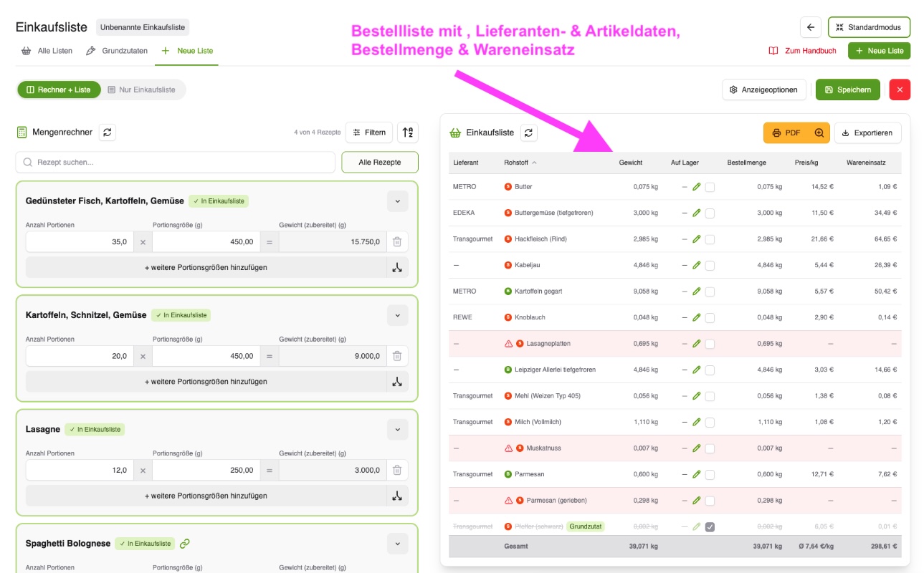Edit stock amount for Milch (Vollmilch)

tap(696, 422)
